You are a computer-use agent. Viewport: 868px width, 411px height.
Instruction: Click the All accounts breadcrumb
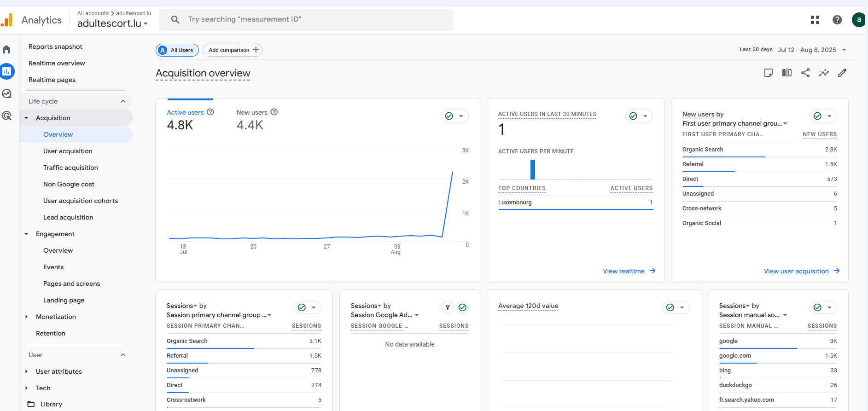(93, 13)
